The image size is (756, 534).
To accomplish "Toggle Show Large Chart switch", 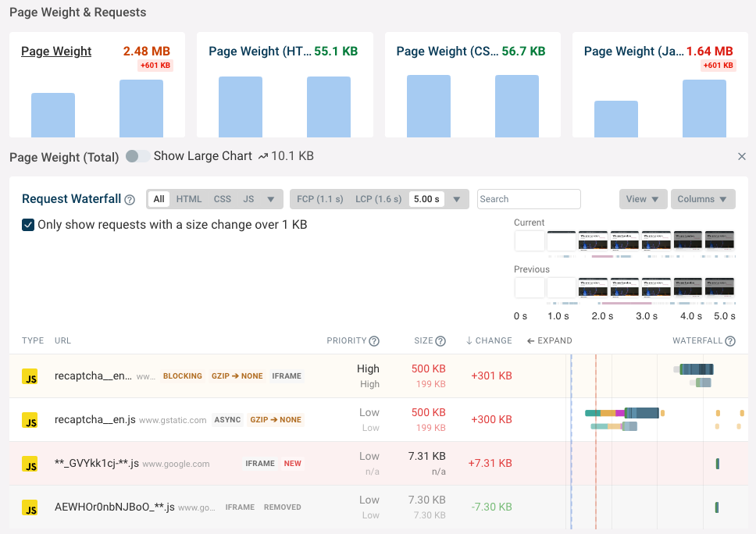I will [137, 156].
